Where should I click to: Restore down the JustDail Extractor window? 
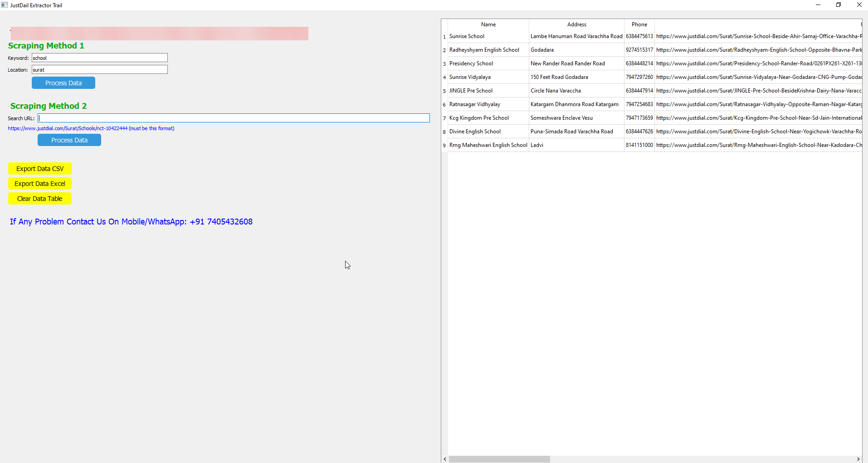point(839,5)
